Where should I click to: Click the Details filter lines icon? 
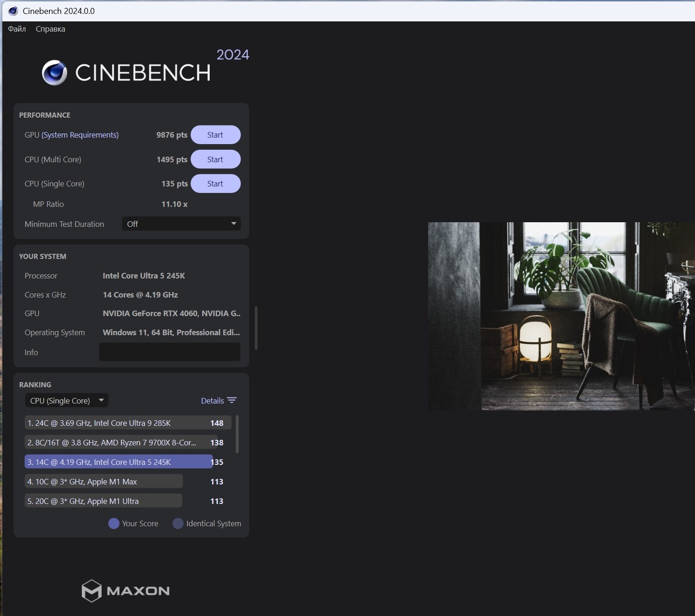pos(232,400)
